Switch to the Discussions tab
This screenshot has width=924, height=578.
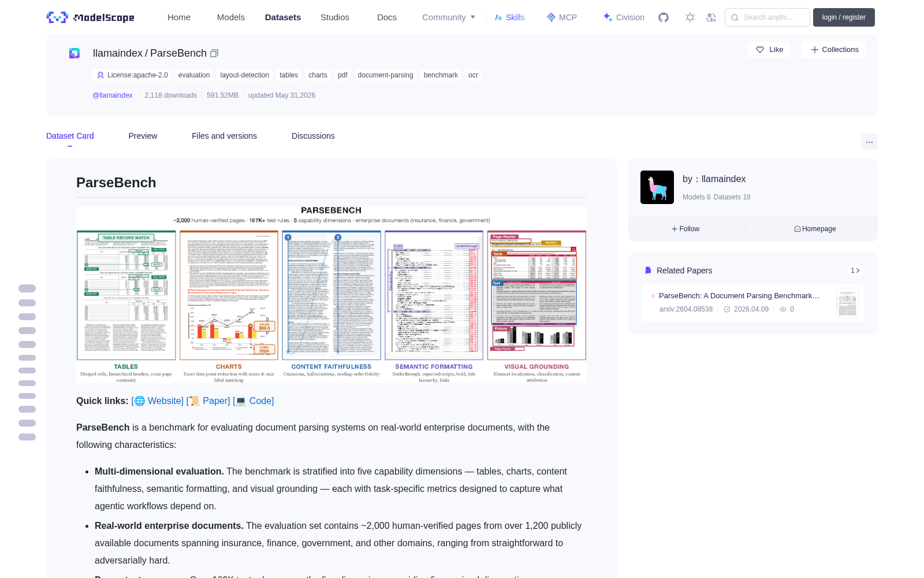[313, 136]
